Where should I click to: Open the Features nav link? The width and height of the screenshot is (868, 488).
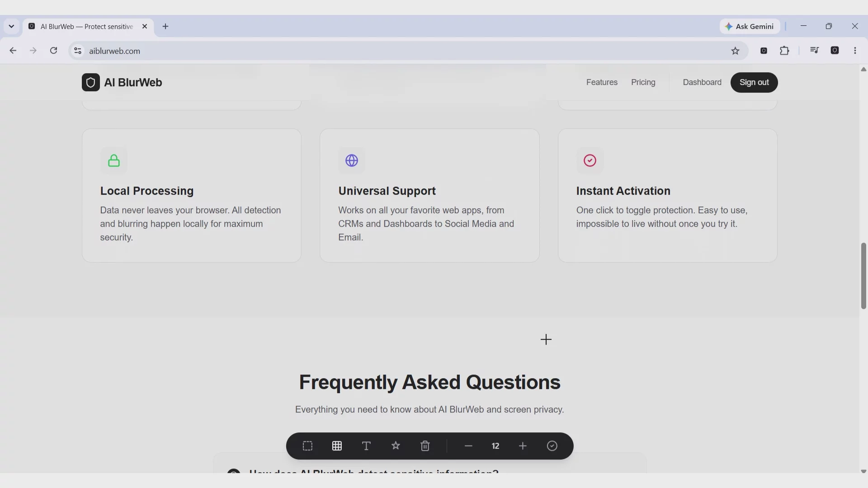602,82
